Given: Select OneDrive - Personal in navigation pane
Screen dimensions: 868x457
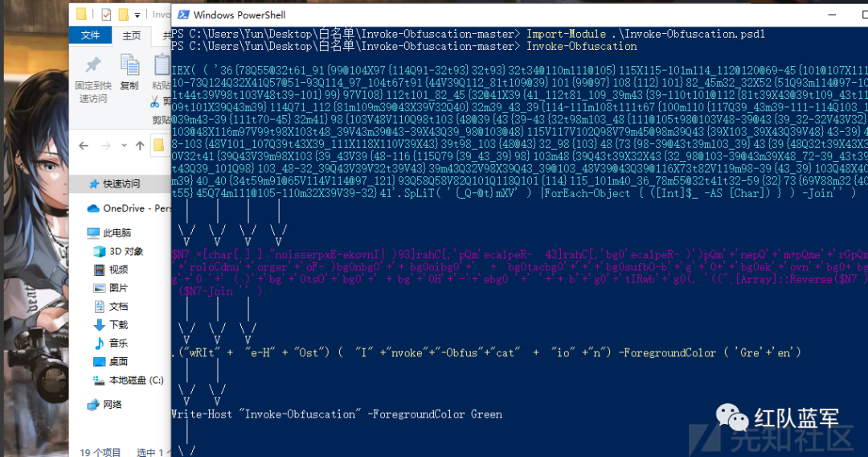Looking at the screenshot, I should 129,208.
